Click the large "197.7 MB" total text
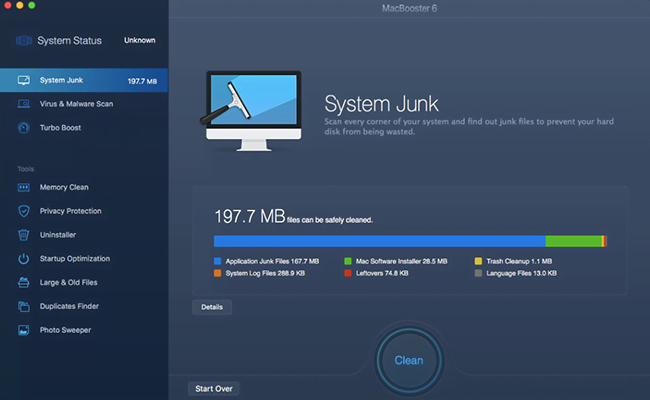650x400 pixels. 250,216
